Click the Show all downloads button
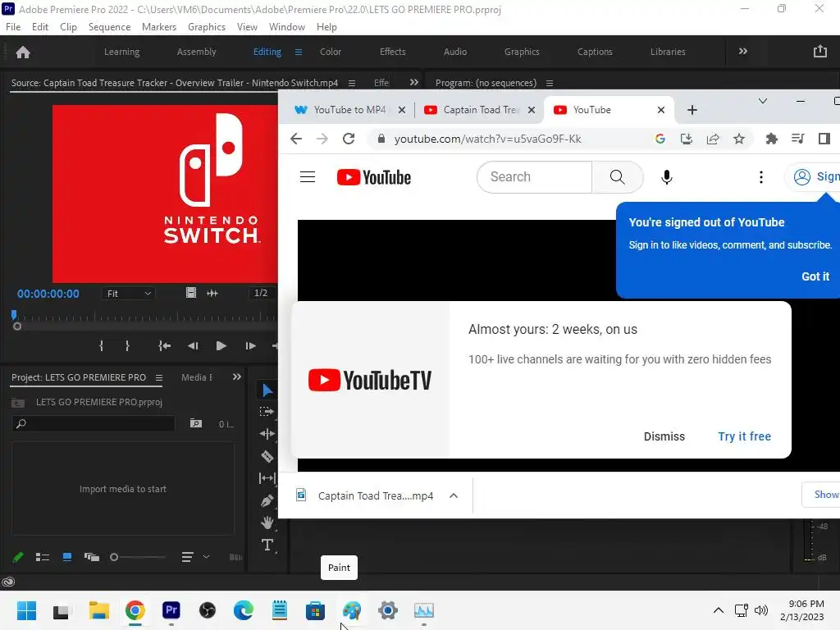The height and width of the screenshot is (630, 840). coord(820,495)
